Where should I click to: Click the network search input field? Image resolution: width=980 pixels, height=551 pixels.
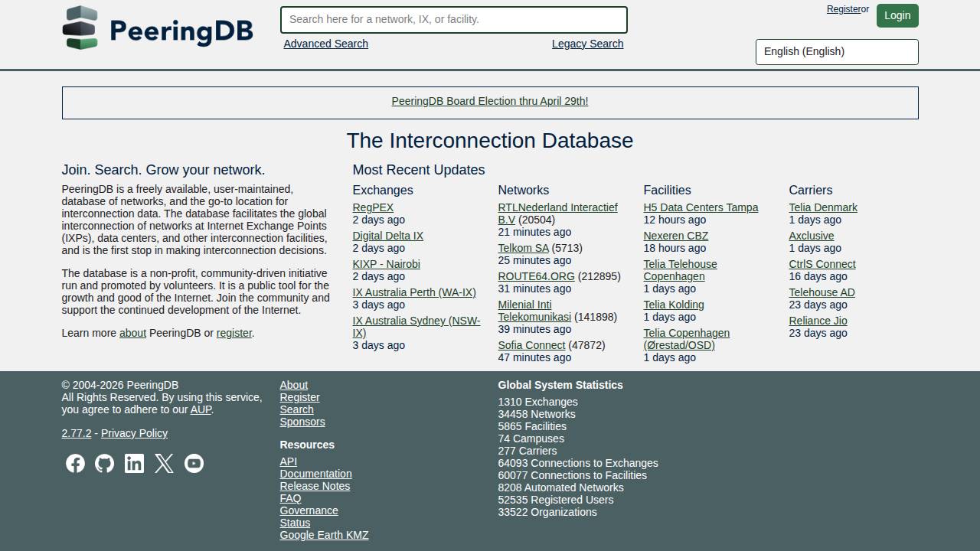453,19
